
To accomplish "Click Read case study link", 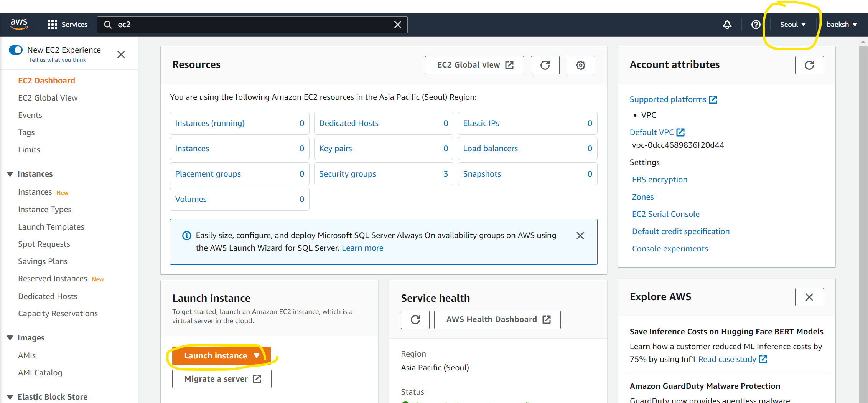I will click(732, 359).
